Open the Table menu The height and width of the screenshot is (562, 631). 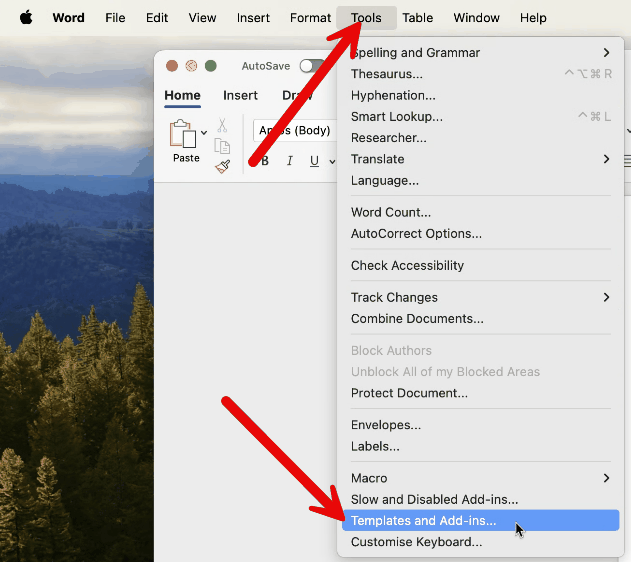(x=418, y=18)
